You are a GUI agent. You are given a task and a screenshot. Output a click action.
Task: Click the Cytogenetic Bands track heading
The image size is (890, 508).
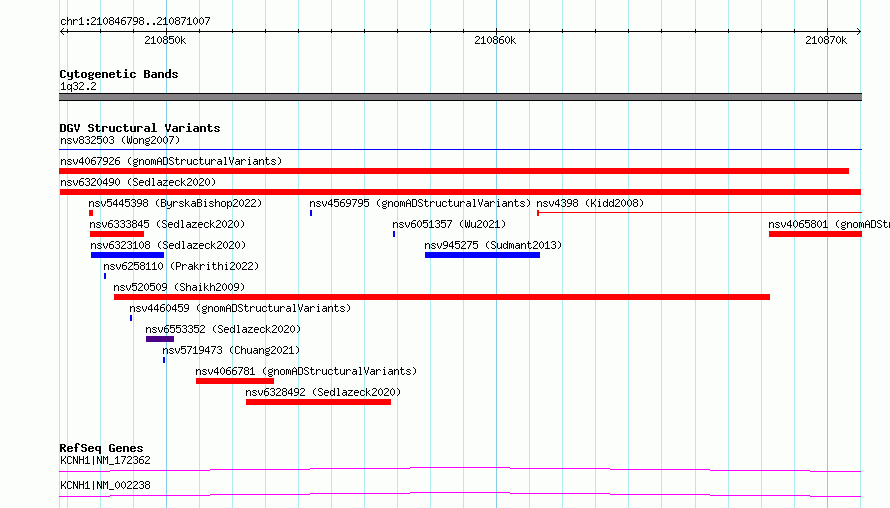pos(119,74)
